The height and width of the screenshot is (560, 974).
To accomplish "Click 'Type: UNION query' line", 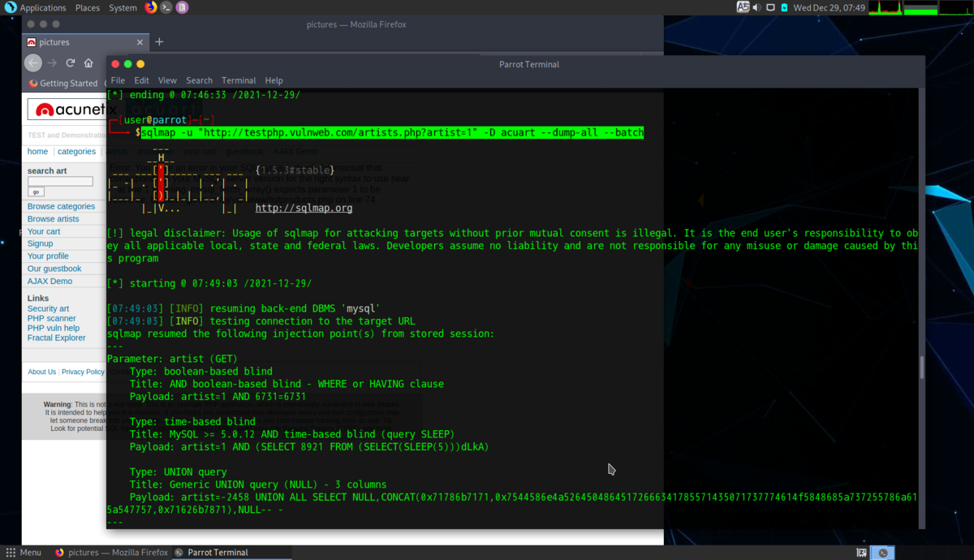I will [178, 472].
